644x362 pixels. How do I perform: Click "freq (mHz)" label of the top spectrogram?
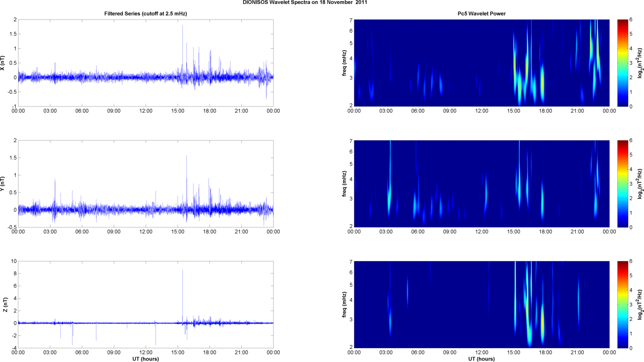point(345,63)
